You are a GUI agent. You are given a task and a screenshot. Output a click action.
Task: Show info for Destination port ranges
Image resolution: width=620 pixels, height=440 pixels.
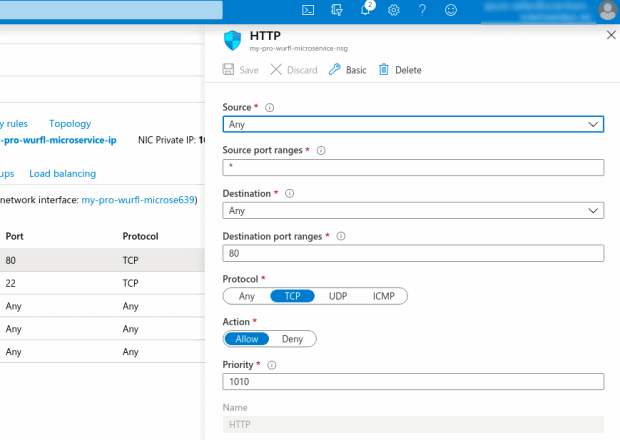click(x=341, y=236)
